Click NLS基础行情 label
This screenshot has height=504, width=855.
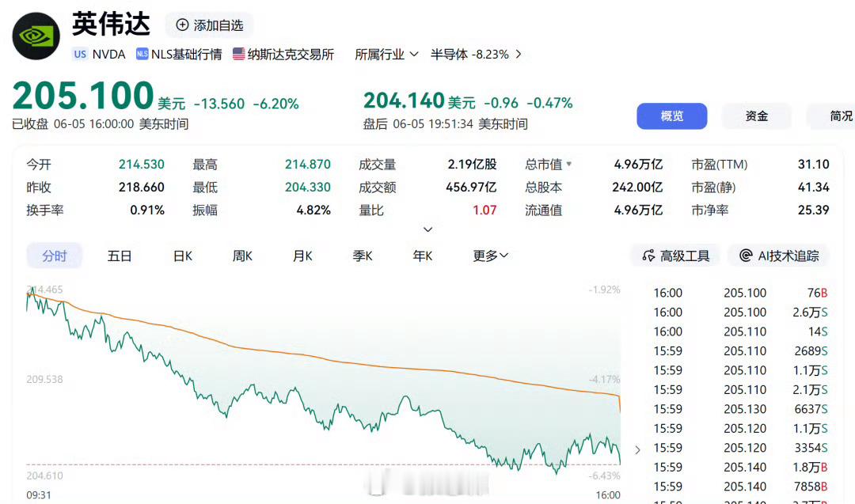coord(187,54)
